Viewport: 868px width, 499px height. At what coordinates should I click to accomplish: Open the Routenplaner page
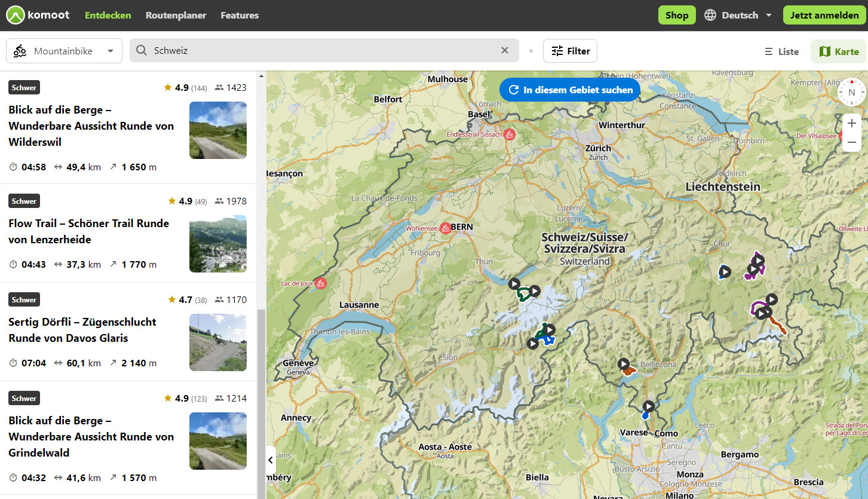point(176,16)
